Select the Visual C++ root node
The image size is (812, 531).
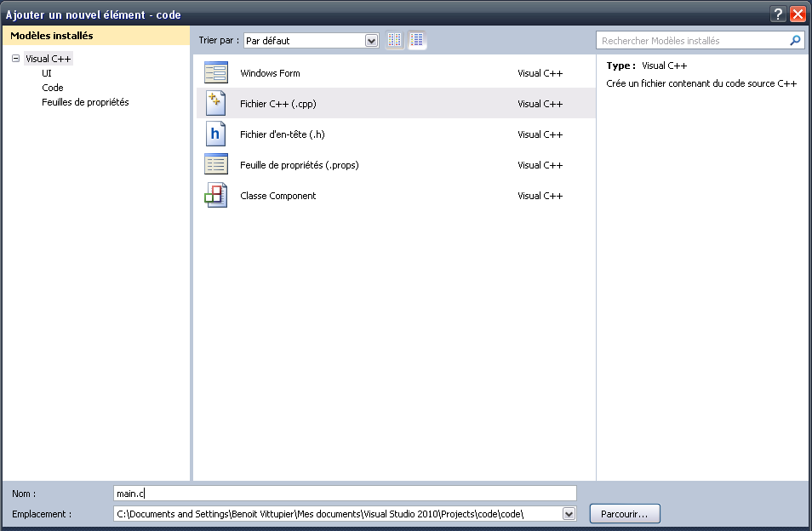coord(49,59)
